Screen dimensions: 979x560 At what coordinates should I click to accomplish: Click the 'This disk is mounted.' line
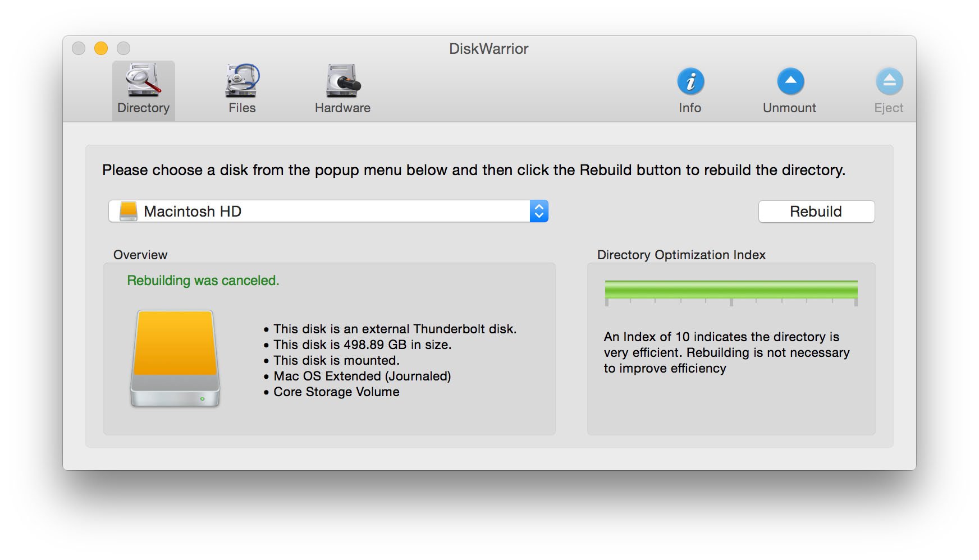point(336,360)
